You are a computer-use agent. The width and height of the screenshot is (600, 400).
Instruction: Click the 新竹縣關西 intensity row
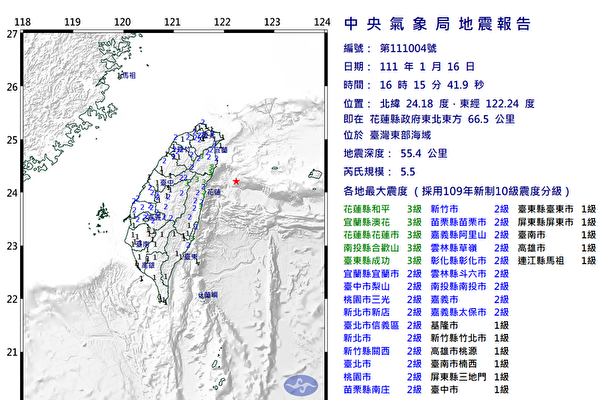point(382,351)
